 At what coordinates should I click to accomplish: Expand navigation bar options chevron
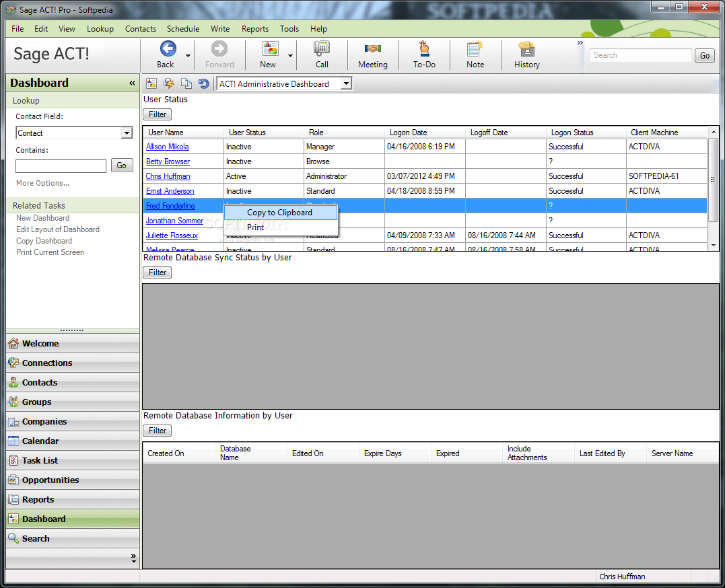(133, 558)
